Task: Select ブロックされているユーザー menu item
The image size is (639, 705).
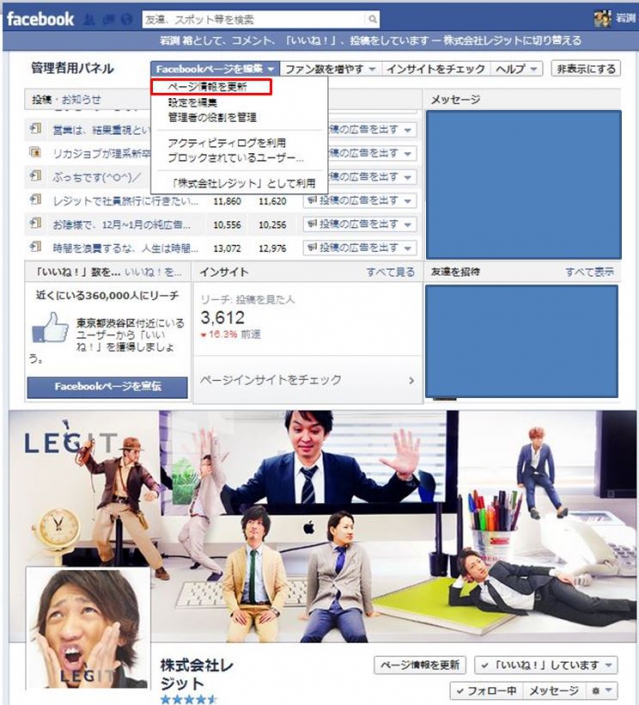Action: click(x=236, y=158)
